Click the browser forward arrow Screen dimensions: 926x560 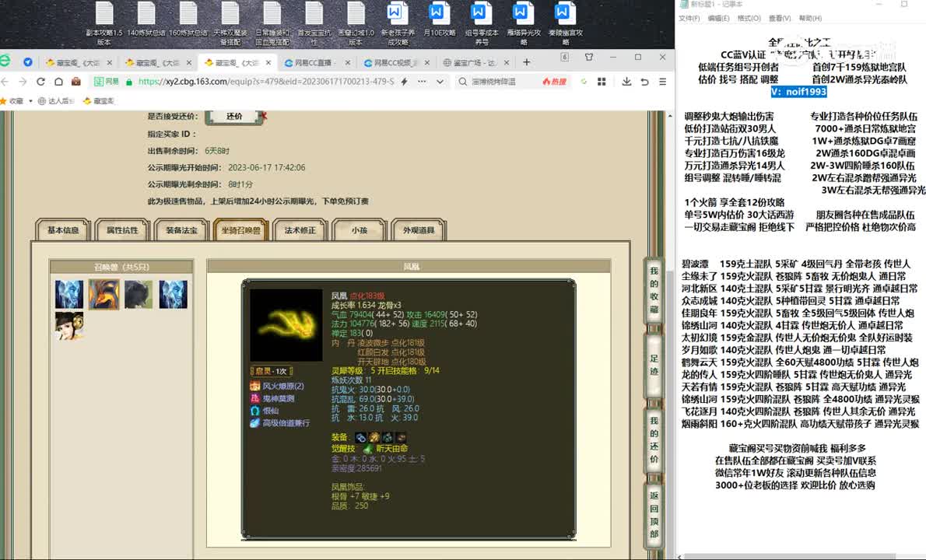point(23,82)
